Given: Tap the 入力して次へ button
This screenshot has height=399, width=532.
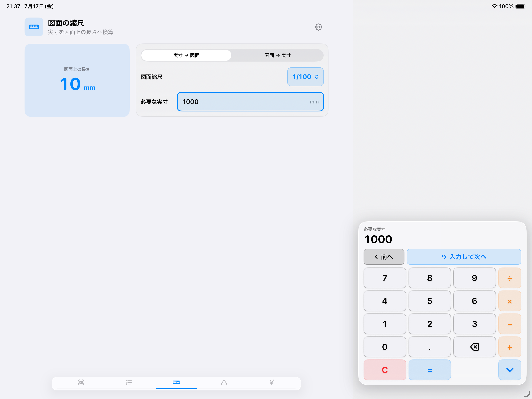Looking at the screenshot, I should click(464, 257).
